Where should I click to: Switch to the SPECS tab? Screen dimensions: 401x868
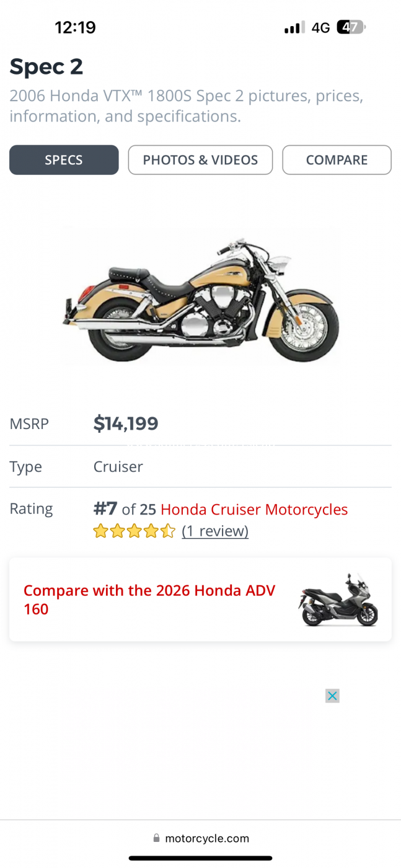[x=64, y=160]
